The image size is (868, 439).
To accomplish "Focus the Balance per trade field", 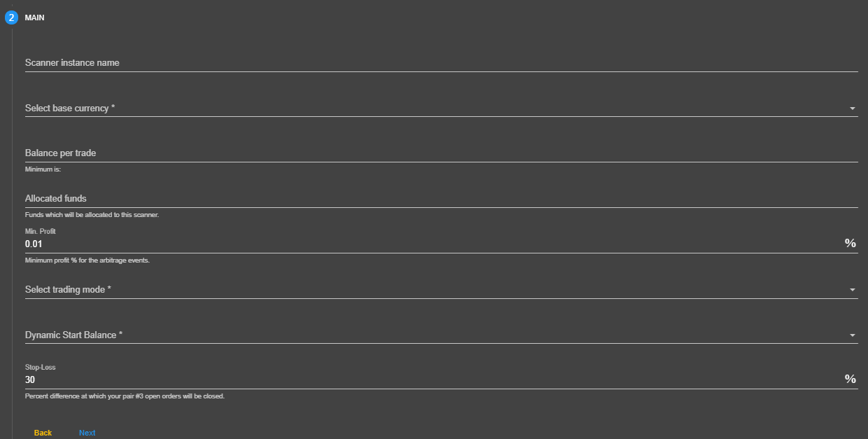I will [441, 153].
